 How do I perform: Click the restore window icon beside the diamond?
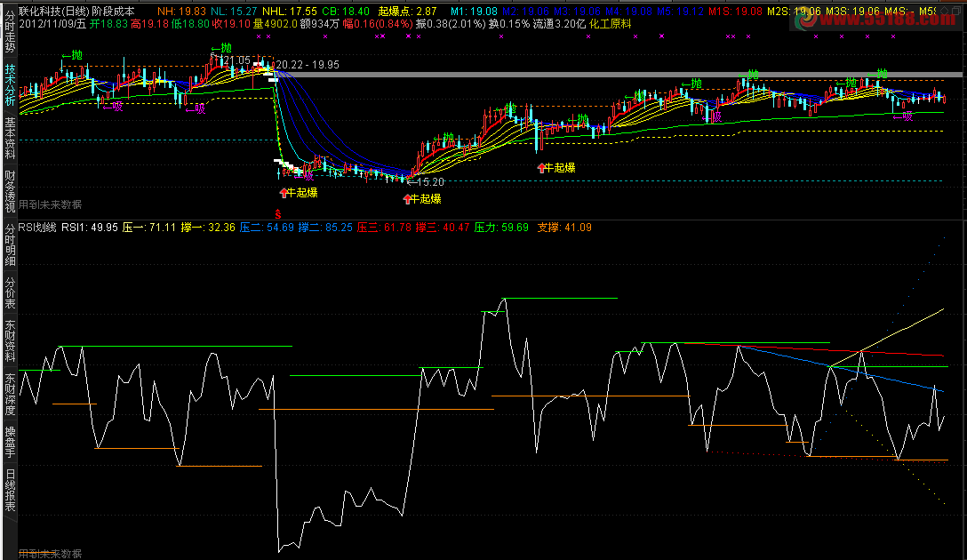pos(956,11)
